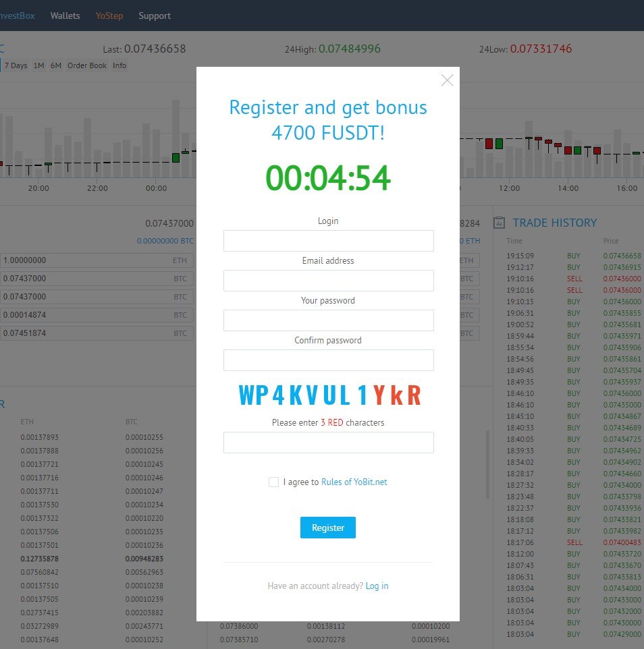Follow the Log in link
Viewport: 644px width, 649px height.
coord(377,586)
